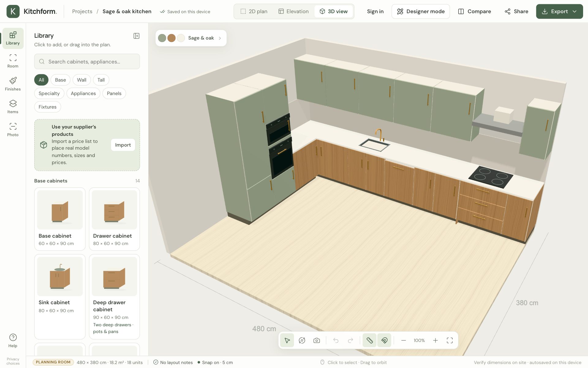Expand the Sage & oak palette
Screen dimensions: 588x368
click(191, 38)
